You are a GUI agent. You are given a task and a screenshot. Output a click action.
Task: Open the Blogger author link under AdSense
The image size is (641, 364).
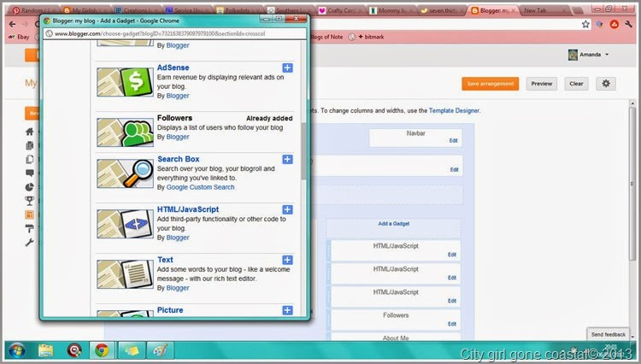(178, 96)
